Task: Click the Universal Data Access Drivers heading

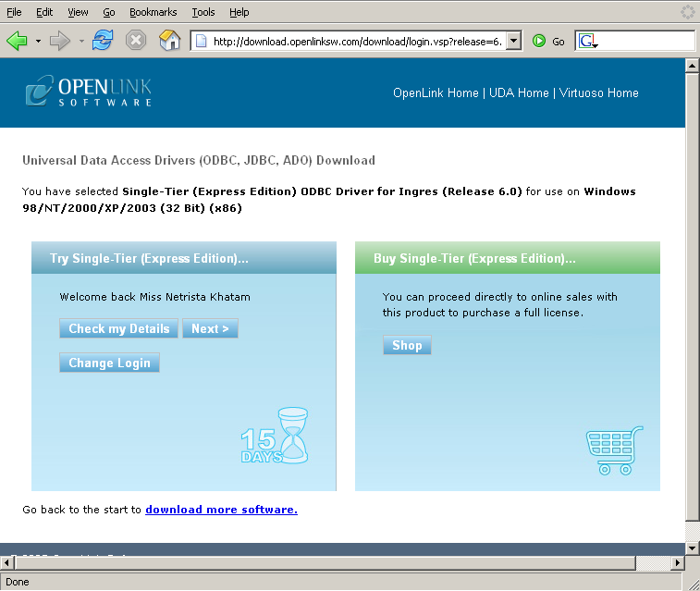Action: coord(199,160)
